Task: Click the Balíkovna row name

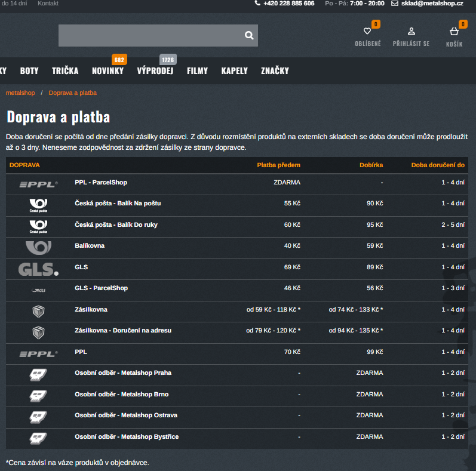Action: [90, 246]
